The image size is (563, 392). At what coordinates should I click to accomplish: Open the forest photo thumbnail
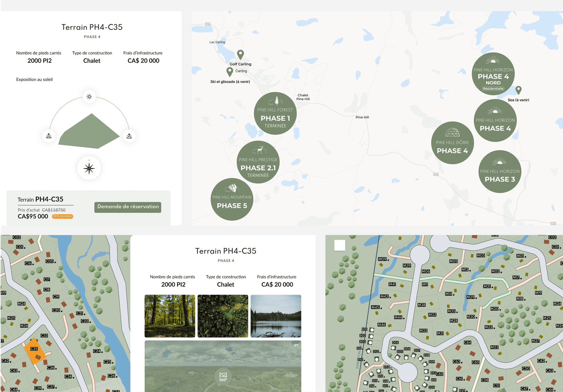pos(169,316)
